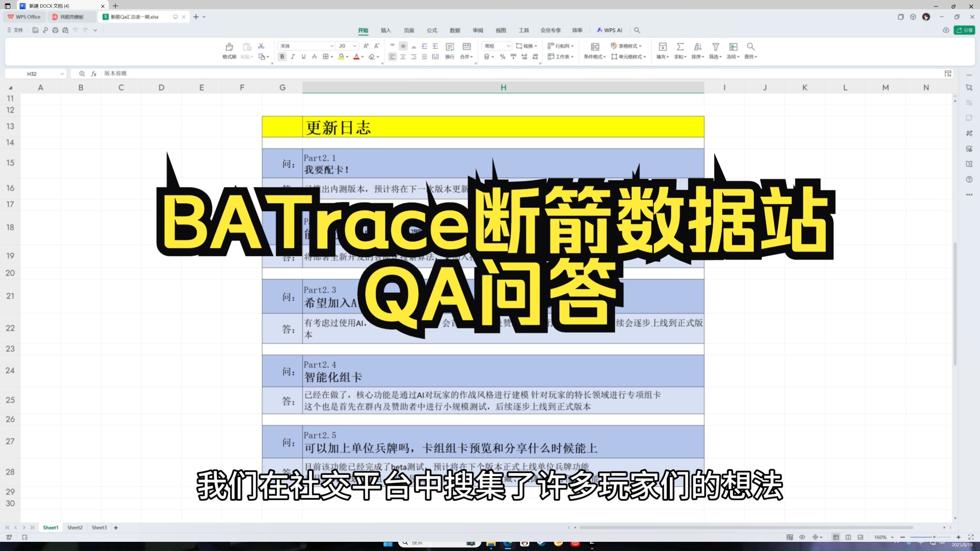Click the Format Painter (格式刷) icon

229,47
